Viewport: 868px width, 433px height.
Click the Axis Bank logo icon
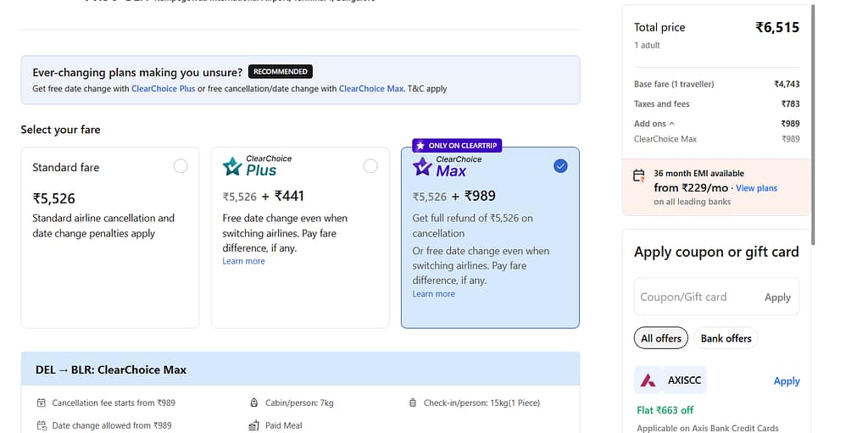point(648,380)
